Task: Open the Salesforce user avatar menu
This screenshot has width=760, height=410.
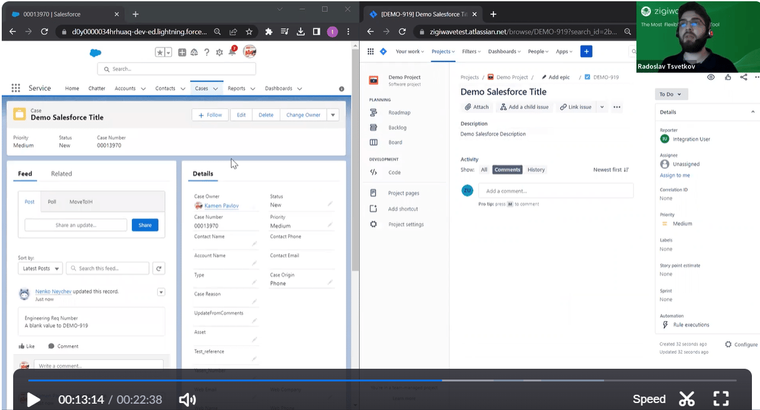Action: (250, 51)
